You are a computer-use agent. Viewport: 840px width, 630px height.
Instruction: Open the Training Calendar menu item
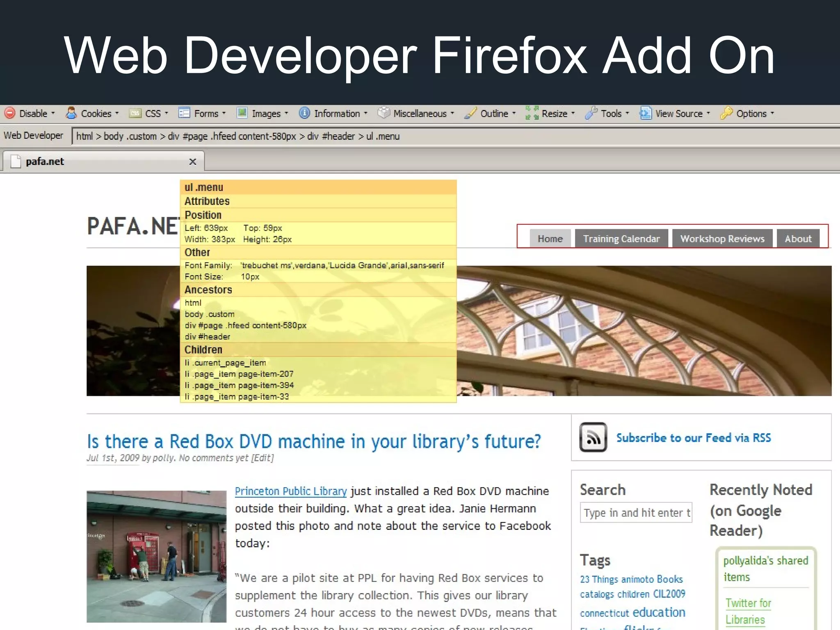(x=621, y=239)
